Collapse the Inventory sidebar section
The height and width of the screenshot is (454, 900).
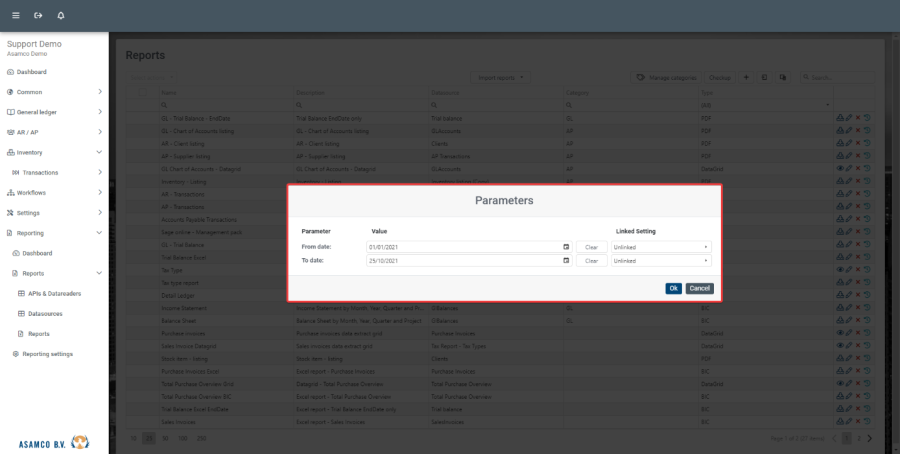(99, 152)
